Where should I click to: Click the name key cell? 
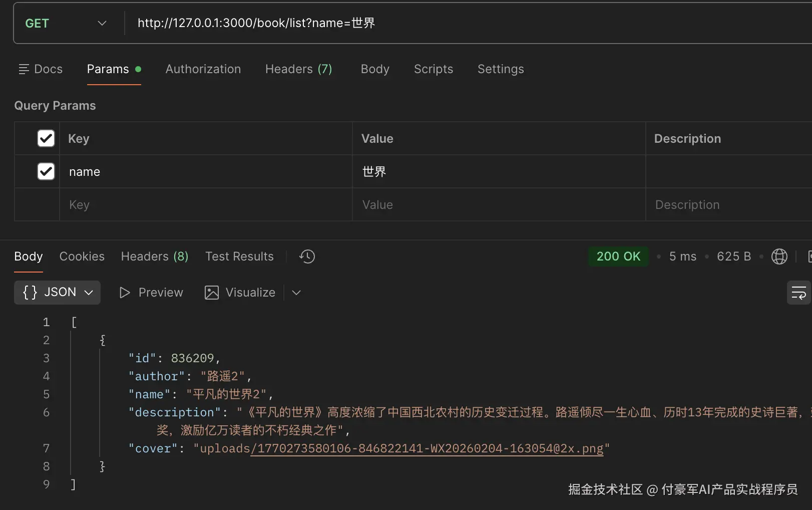click(x=206, y=172)
